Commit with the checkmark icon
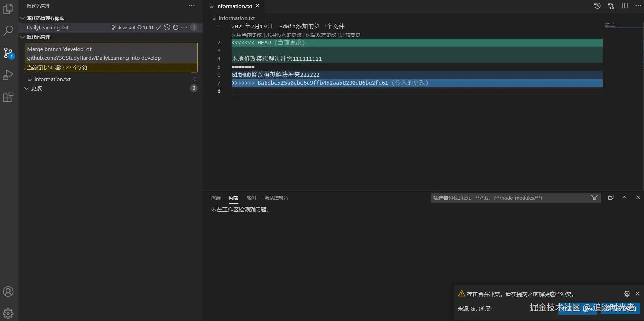 coord(158,27)
